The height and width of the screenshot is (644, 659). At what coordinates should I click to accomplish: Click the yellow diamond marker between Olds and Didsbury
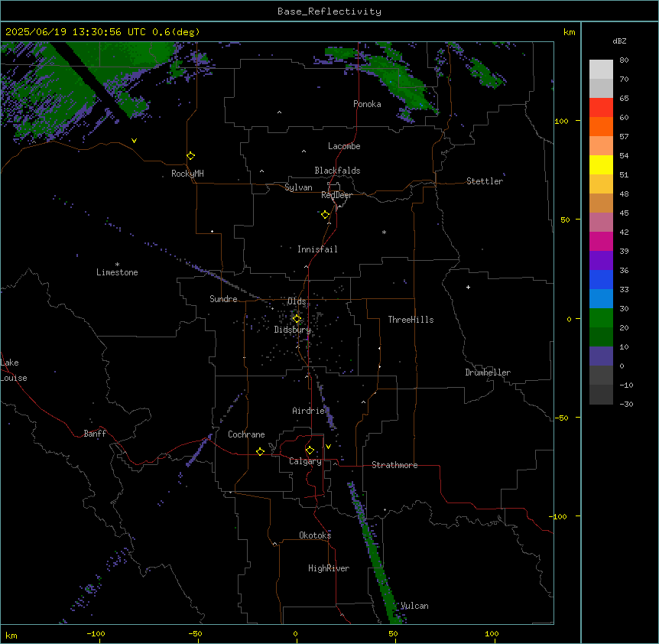point(297,319)
